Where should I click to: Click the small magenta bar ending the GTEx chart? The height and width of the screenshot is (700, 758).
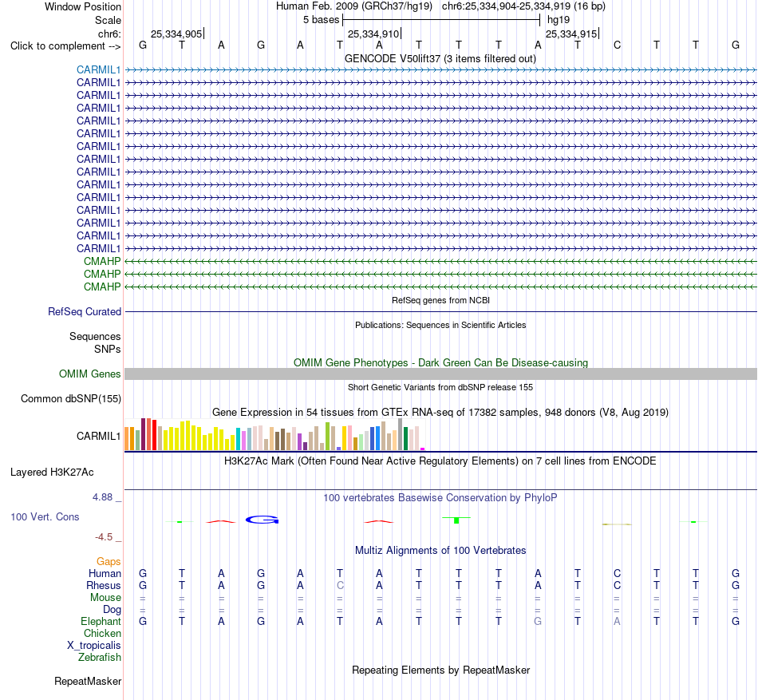[x=423, y=449]
